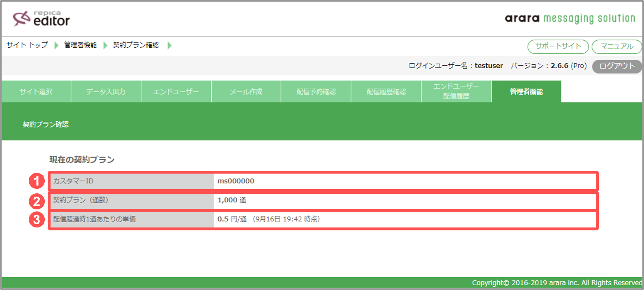Open the サポートサイト page
Screen dimensions: 644x290
pyautogui.click(x=558, y=46)
